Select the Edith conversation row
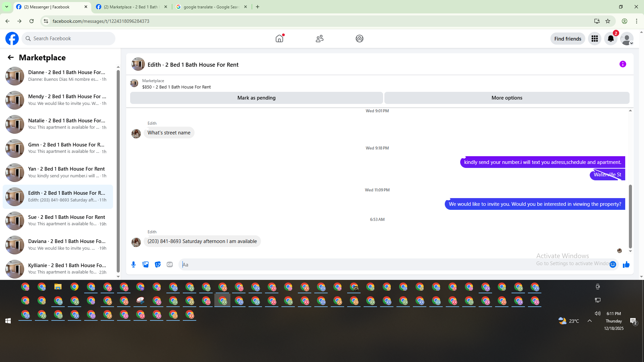Viewport: 644px width, 362px height. click(x=58, y=196)
